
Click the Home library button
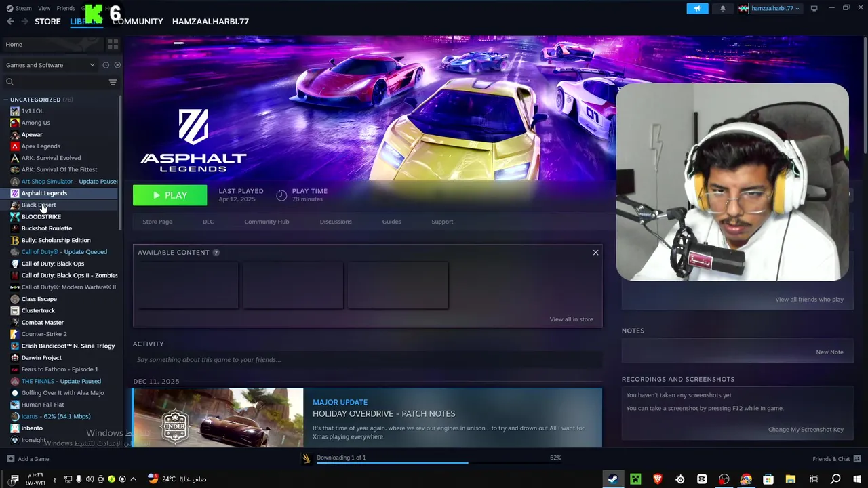[52, 44]
